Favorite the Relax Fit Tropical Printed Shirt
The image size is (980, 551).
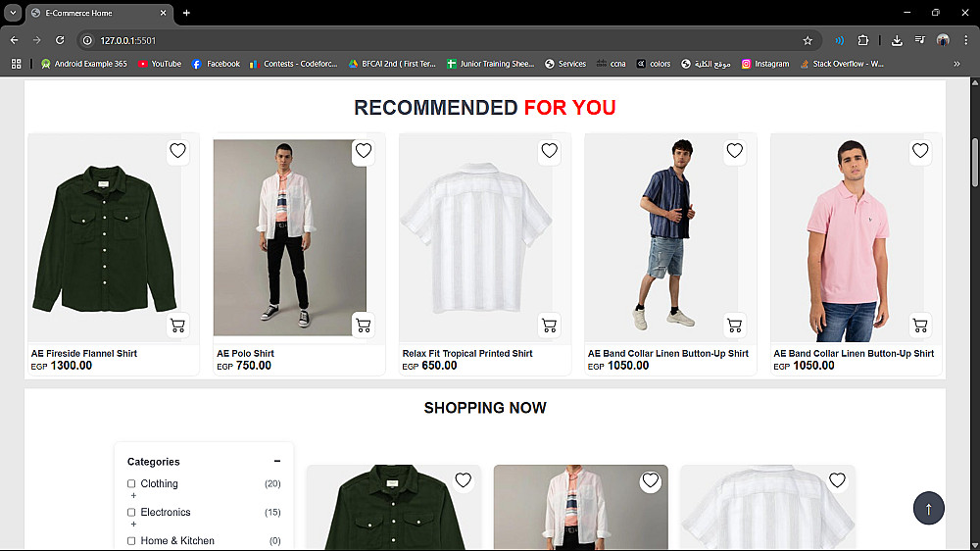click(x=549, y=150)
